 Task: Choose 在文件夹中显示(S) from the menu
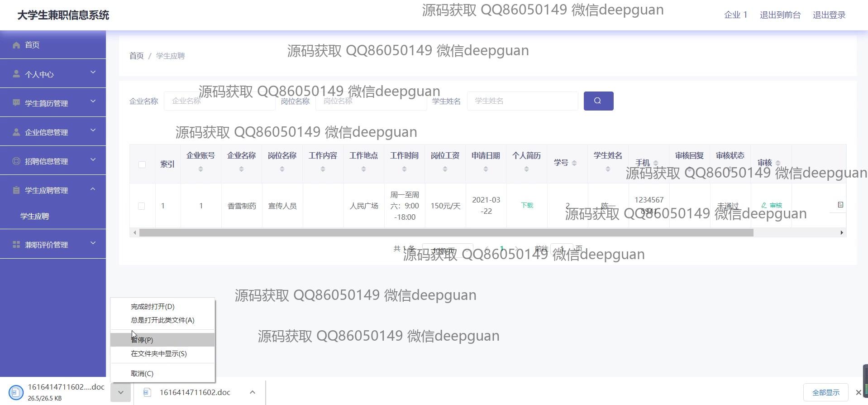(x=159, y=354)
